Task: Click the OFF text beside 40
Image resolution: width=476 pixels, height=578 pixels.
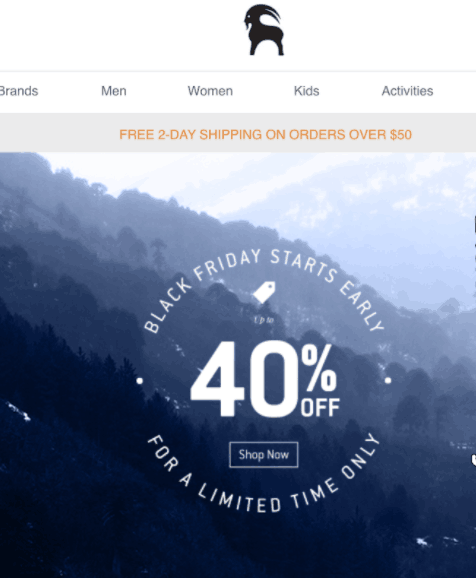Action: tap(320, 407)
